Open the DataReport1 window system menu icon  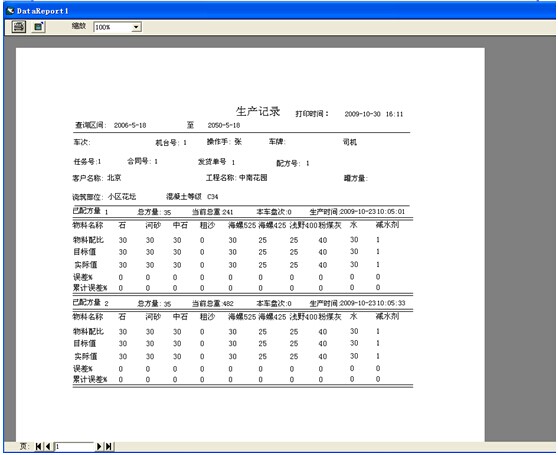coord(10,11)
